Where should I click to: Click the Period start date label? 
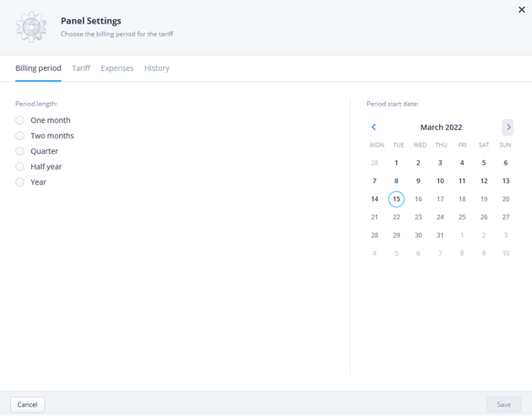(x=393, y=104)
